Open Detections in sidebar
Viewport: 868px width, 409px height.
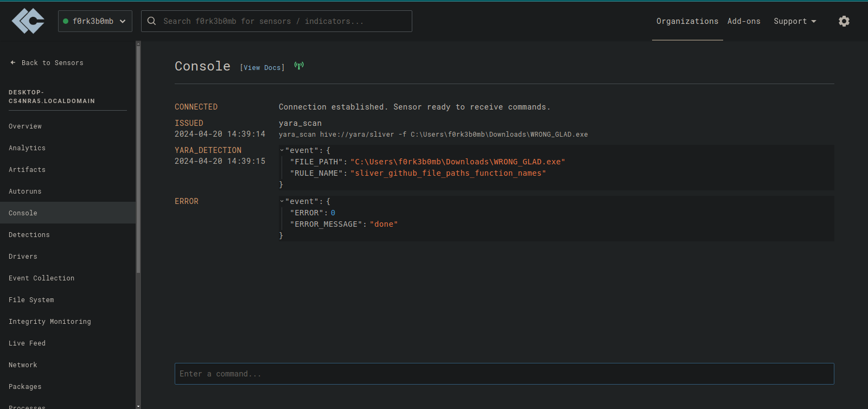tap(29, 235)
